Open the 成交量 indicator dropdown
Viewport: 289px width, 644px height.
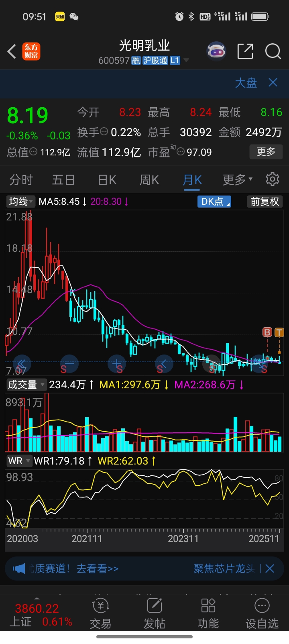click(26, 385)
